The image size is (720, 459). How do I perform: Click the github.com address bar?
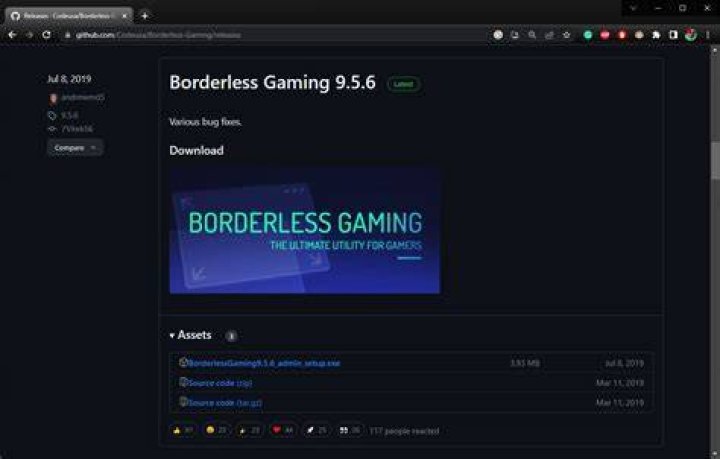click(x=276, y=35)
